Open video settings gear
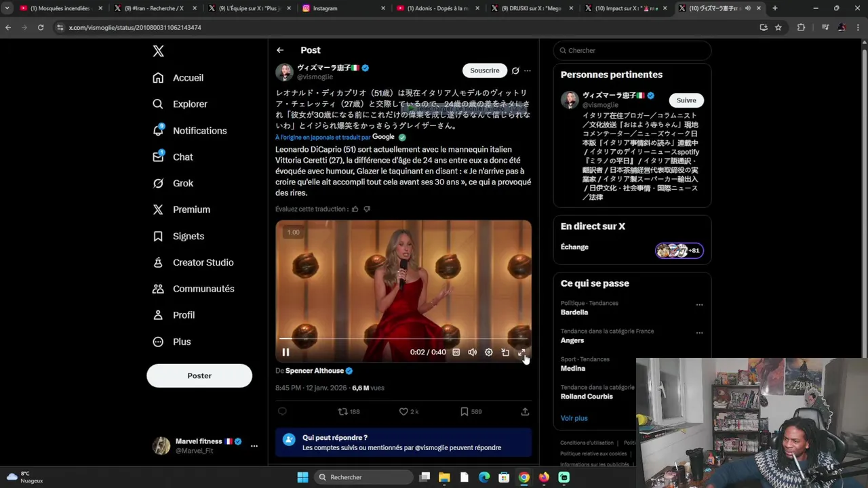This screenshot has width=868, height=488. pyautogui.click(x=489, y=352)
